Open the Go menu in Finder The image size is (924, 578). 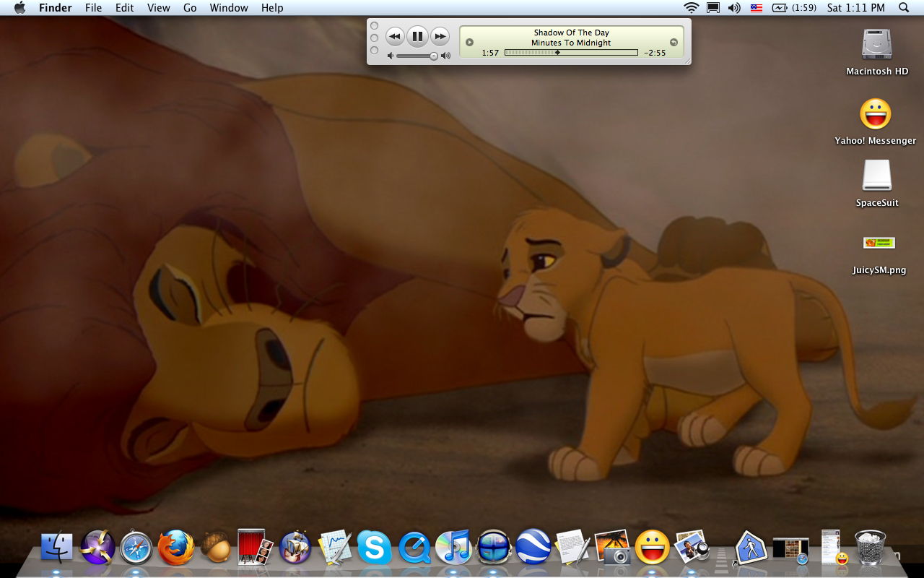[x=190, y=8]
